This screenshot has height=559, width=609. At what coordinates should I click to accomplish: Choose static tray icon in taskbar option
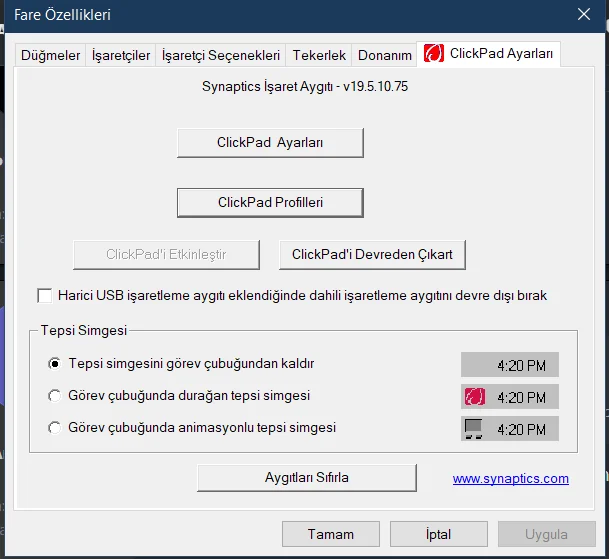click(x=54, y=396)
